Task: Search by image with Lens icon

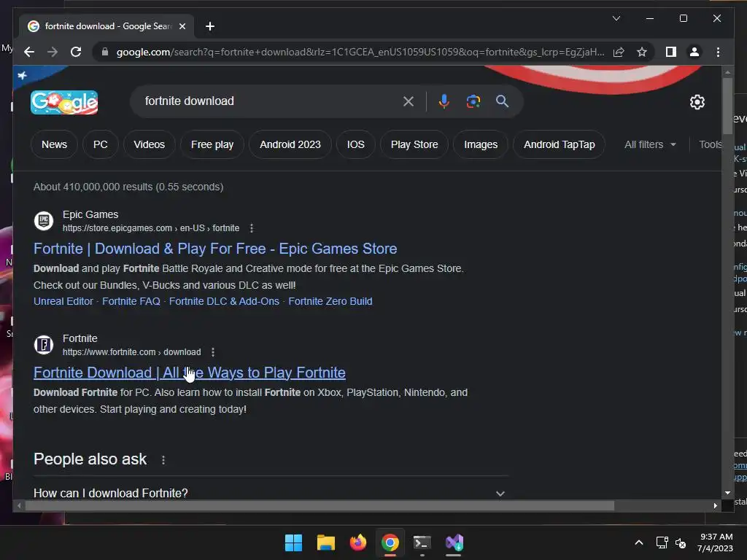Action: click(473, 101)
